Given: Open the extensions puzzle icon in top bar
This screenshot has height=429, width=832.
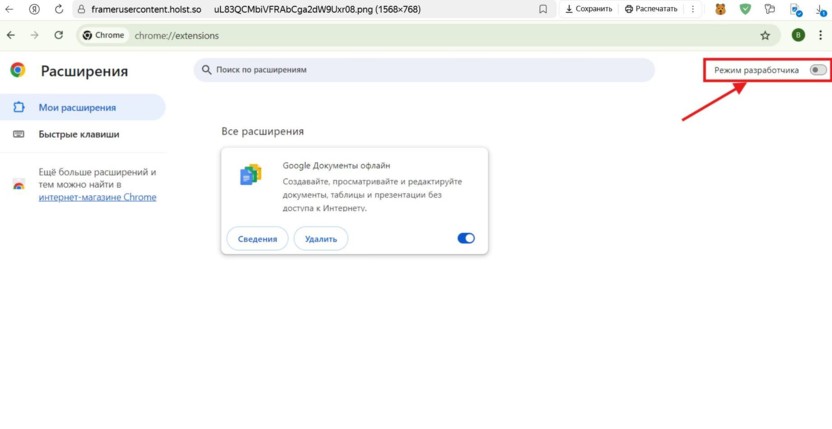Looking at the screenshot, I should click(770, 9).
